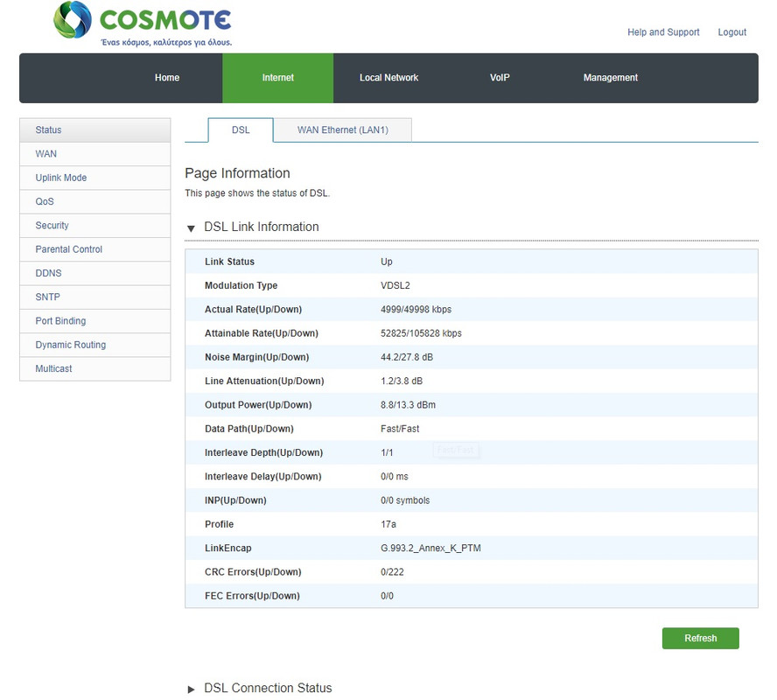Click the '52825/105828 kbps' attainable rate
Screen dimensions: 777x700
point(421,333)
